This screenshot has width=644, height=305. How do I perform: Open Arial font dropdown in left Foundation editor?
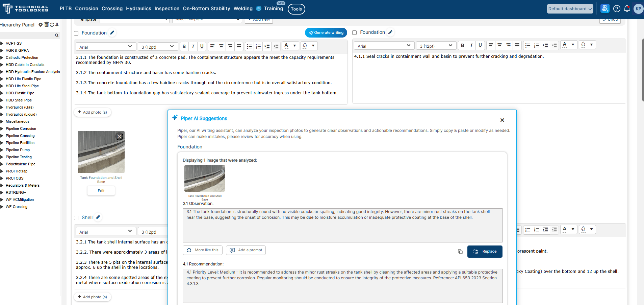tap(106, 47)
